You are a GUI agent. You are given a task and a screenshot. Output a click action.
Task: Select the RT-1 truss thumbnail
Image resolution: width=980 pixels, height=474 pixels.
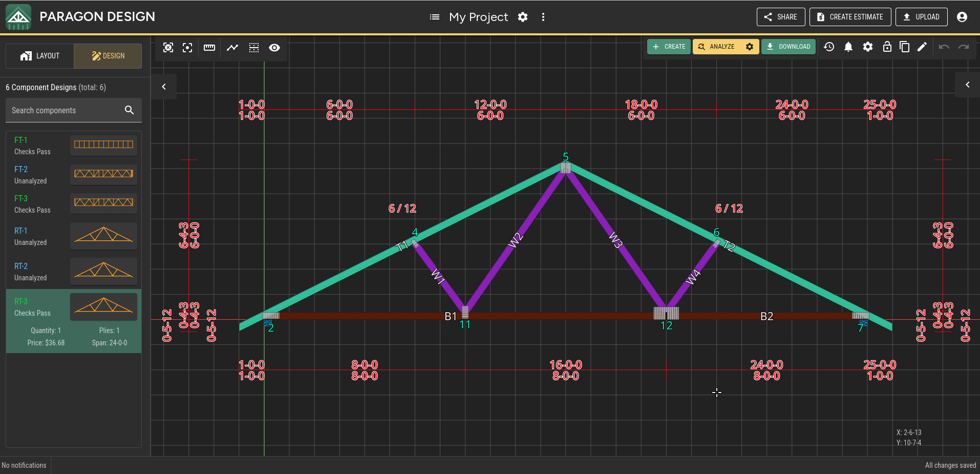[x=103, y=236]
